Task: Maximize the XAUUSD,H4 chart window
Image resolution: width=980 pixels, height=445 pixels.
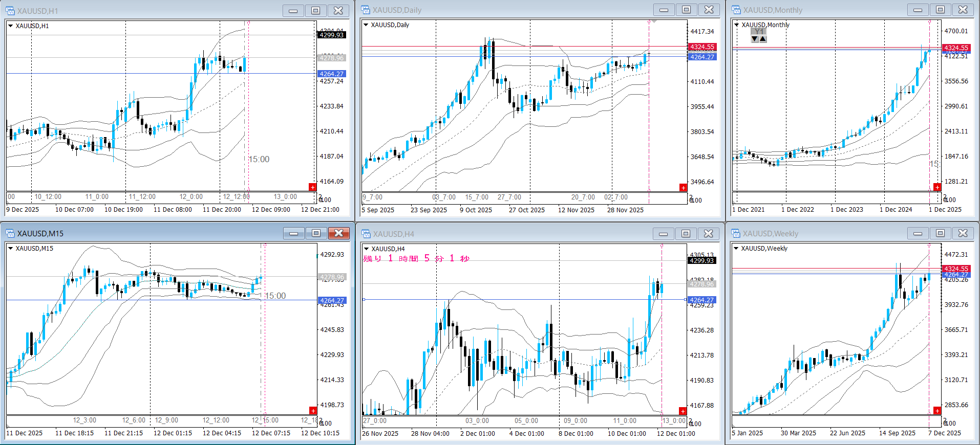Action: (686, 234)
